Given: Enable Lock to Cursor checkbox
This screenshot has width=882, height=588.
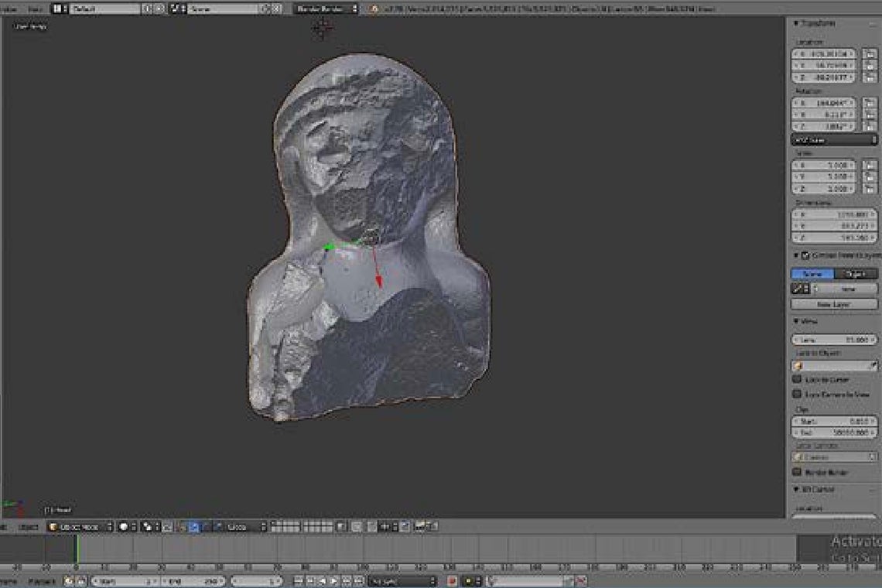Looking at the screenshot, I should click(x=797, y=380).
